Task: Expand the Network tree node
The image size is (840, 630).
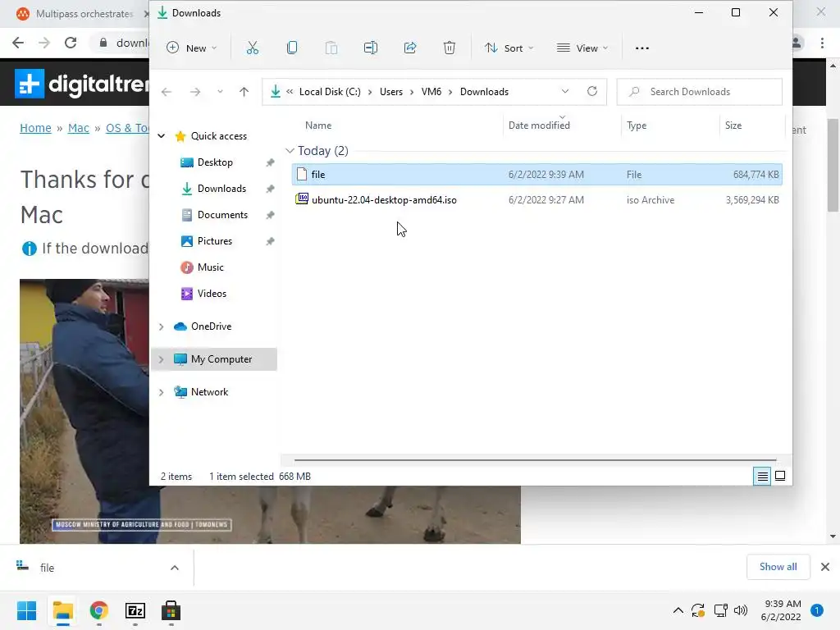Action: (162, 392)
